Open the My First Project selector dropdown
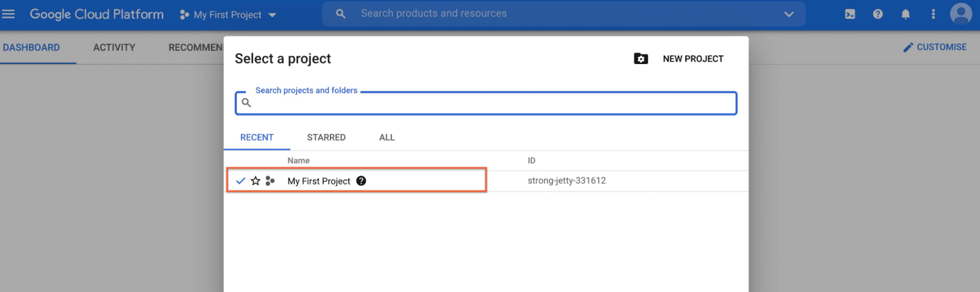Viewport: 980px width, 292px height. pos(229,14)
